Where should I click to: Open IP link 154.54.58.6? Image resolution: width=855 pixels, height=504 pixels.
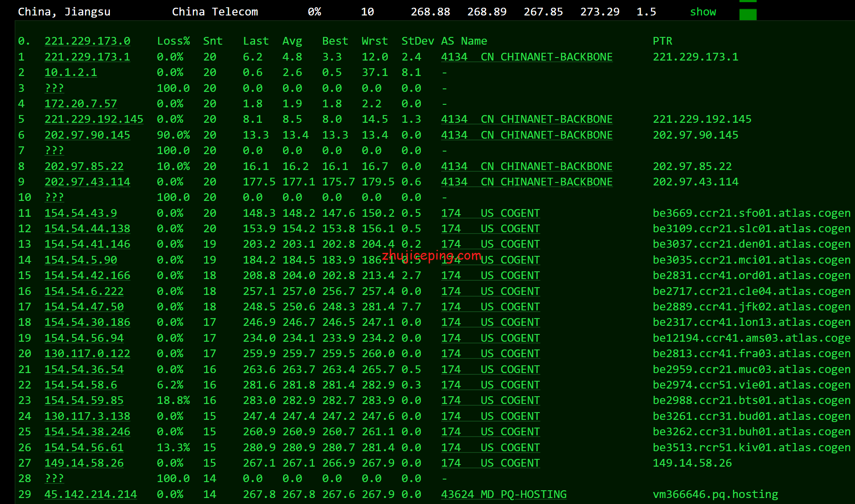[81, 385]
